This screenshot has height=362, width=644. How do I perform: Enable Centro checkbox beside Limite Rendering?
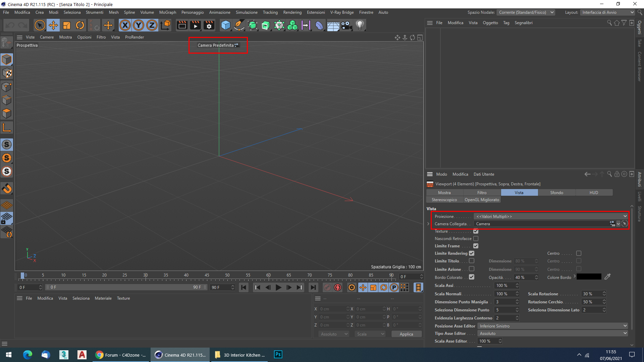pyautogui.click(x=579, y=253)
